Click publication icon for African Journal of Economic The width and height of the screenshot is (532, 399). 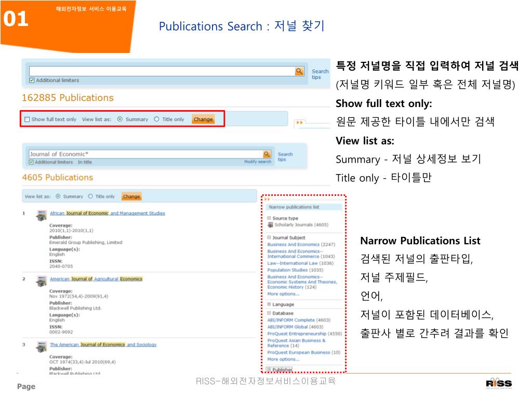pyautogui.click(x=42, y=215)
